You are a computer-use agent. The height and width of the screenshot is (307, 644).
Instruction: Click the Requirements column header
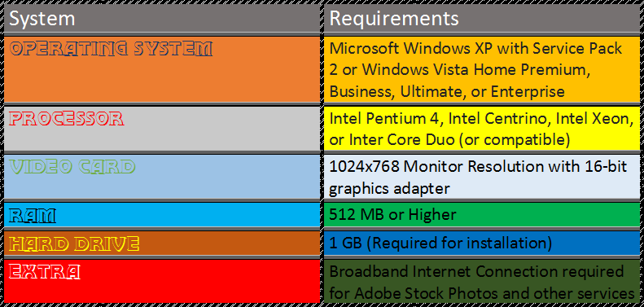pyautogui.click(x=482, y=19)
